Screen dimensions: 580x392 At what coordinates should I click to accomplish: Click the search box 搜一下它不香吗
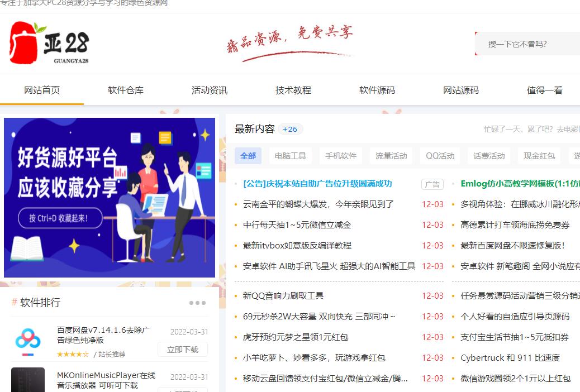click(525, 44)
